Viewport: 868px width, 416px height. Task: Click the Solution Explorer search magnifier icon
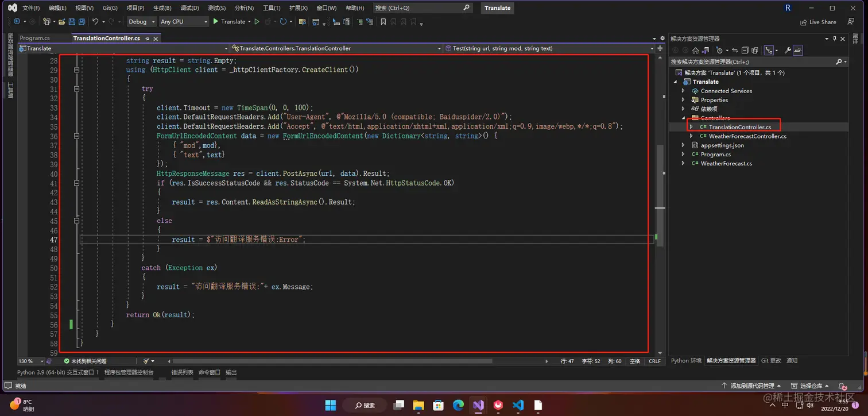(839, 61)
